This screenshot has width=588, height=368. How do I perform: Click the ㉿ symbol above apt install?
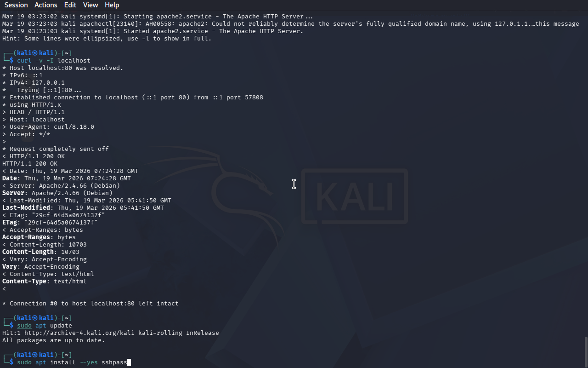(x=35, y=355)
